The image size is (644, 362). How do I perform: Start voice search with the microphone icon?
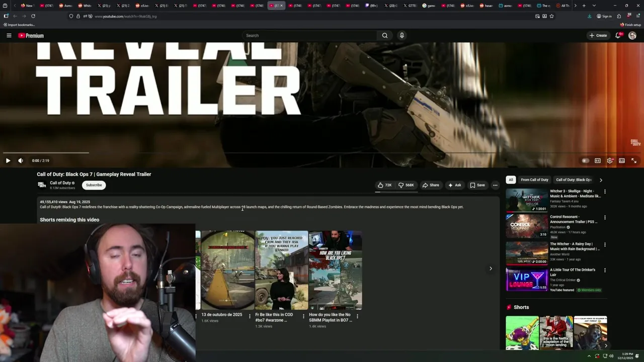click(401, 35)
